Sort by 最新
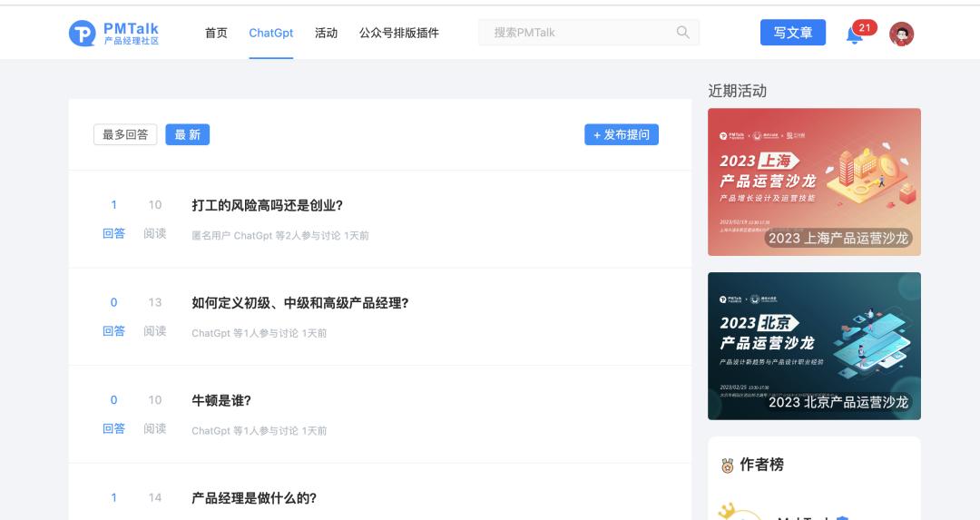Viewport: 980px width, 520px height. [188, 134]
